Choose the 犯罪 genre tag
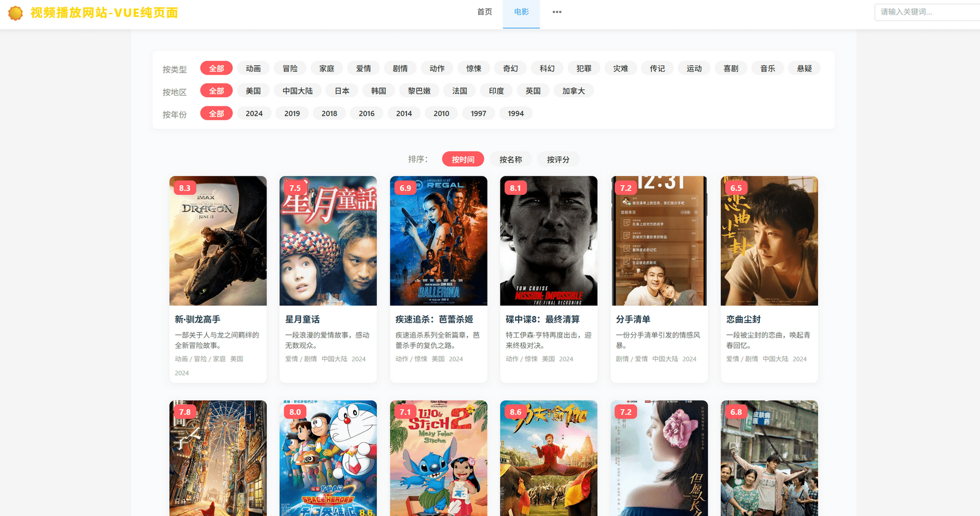The image size is (980, 516). coord(584,68)
